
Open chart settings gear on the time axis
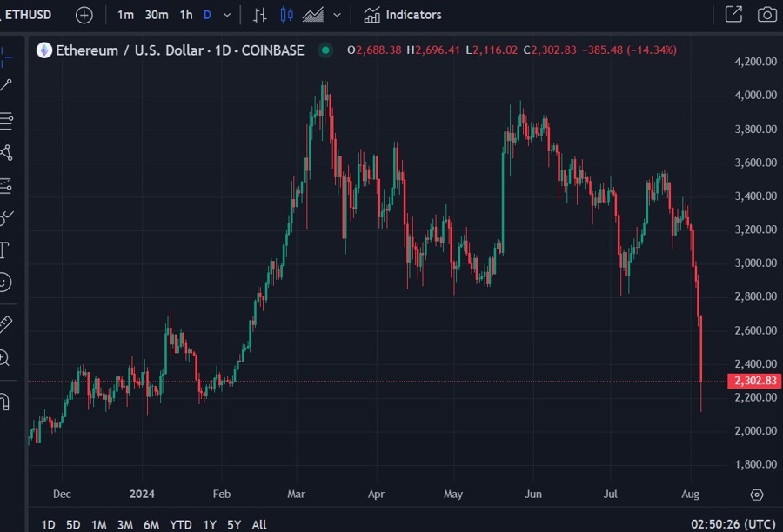click(757, 495)
